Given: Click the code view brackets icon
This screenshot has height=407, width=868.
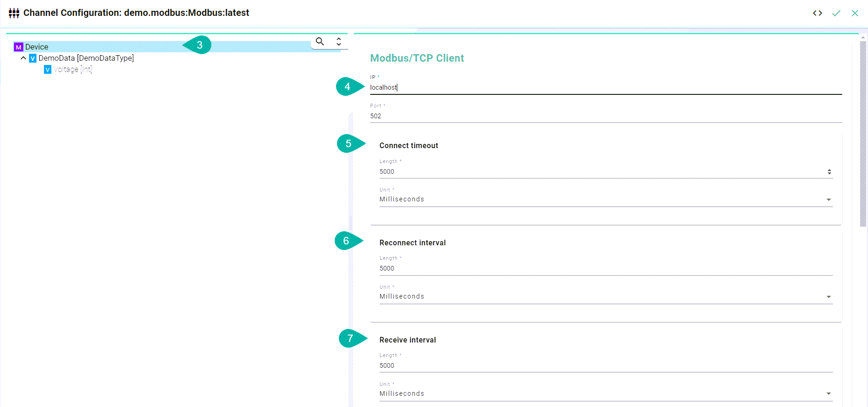Looking at the screenshot, I should (x=817, y=13).
